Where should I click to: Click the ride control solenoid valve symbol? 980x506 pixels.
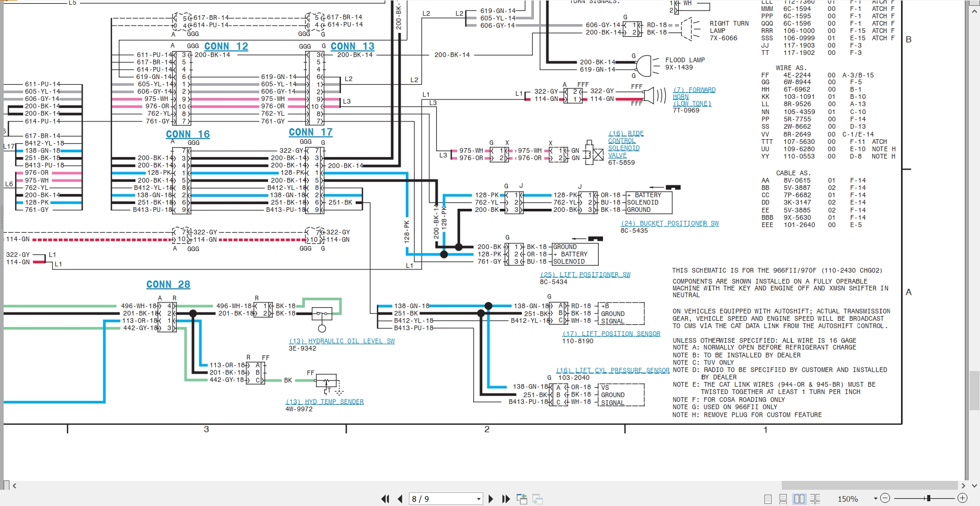pyautogui.click(x=594, y=153)
